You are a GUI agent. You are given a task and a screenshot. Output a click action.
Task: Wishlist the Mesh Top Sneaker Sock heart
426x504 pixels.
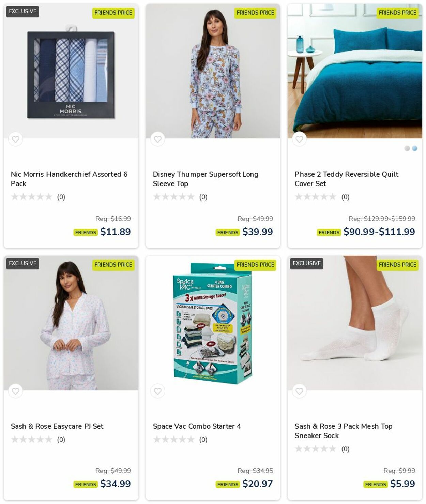click(x=299, y=391)
